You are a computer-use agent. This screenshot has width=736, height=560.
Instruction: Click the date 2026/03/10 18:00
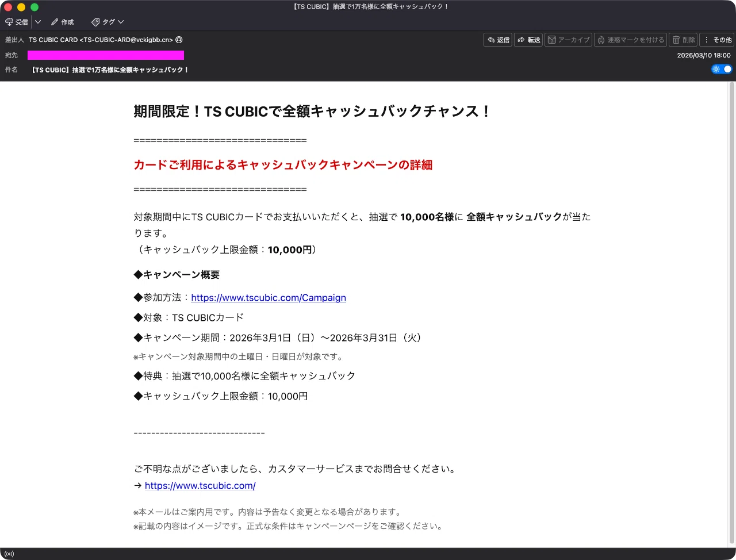click(x=704, y=55)
